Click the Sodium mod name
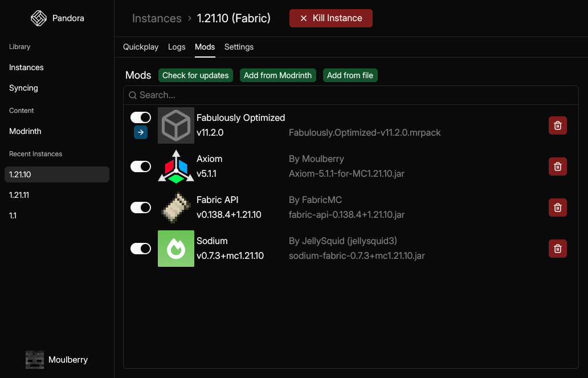Viewport: 588px width, 378px height. pos(212,241)
